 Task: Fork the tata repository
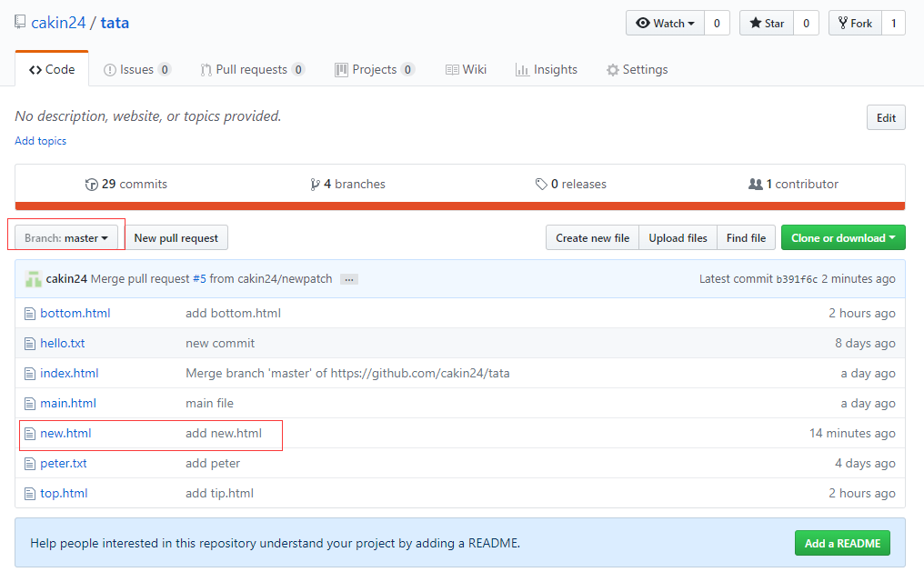(855, 23)
